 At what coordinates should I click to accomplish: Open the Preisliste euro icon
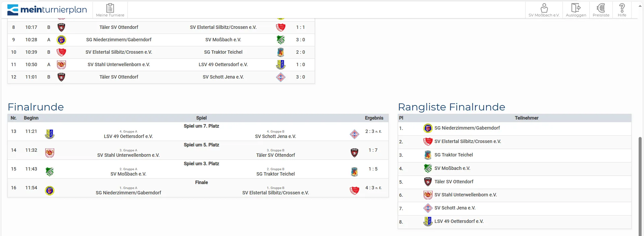[x=601, y=10]
